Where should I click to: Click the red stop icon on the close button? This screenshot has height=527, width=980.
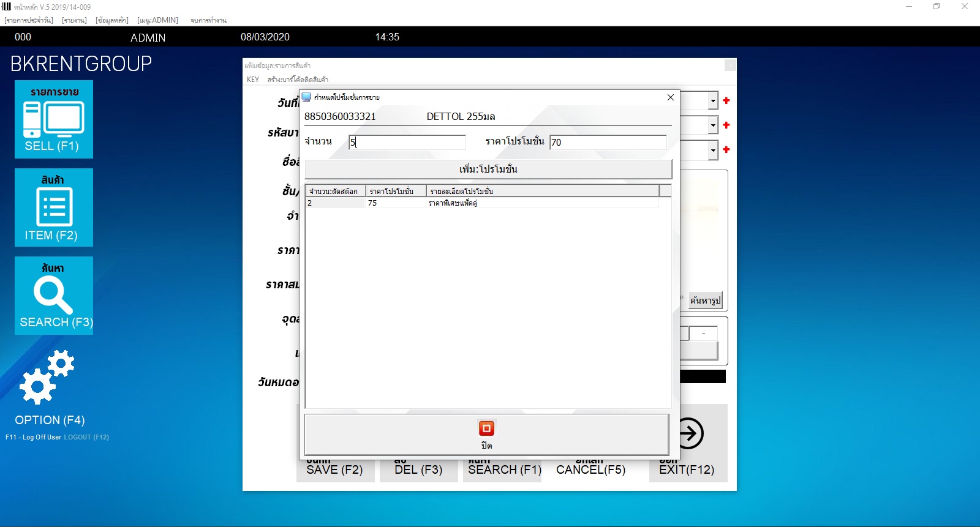[x=486, y=428]
